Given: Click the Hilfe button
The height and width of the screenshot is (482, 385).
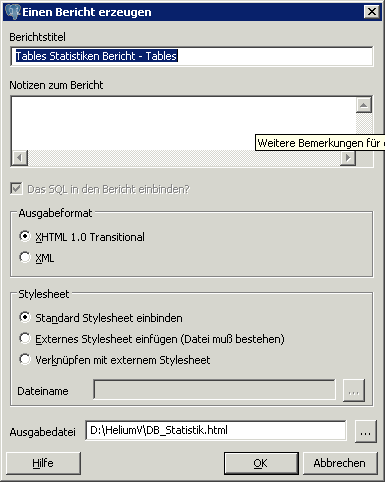Looking at the screenshot, I should click(43, 463).
